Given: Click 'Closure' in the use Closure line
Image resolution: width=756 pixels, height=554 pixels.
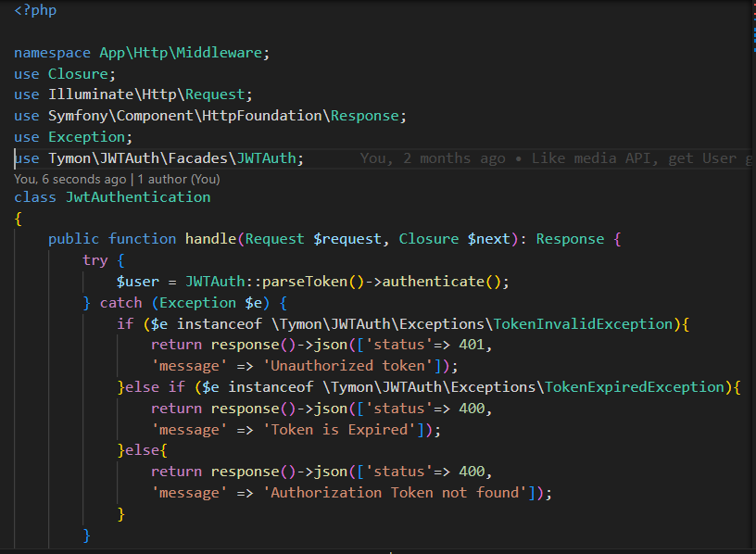Looking at the screenshot, I should [78, 74].
